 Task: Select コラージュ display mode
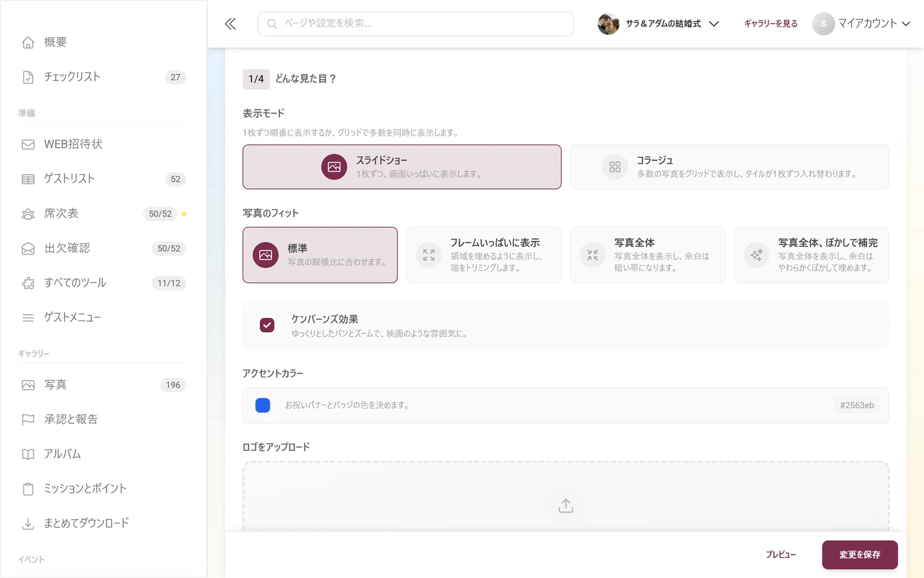(730, 167)
